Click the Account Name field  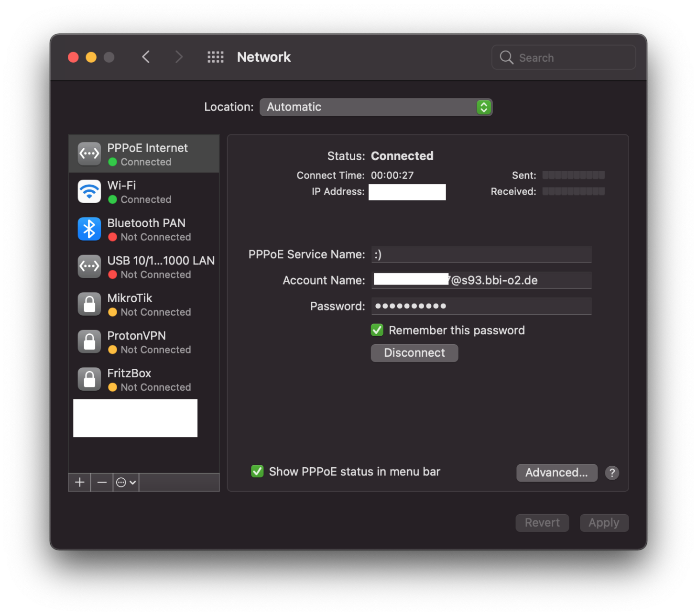click(481, 280)
